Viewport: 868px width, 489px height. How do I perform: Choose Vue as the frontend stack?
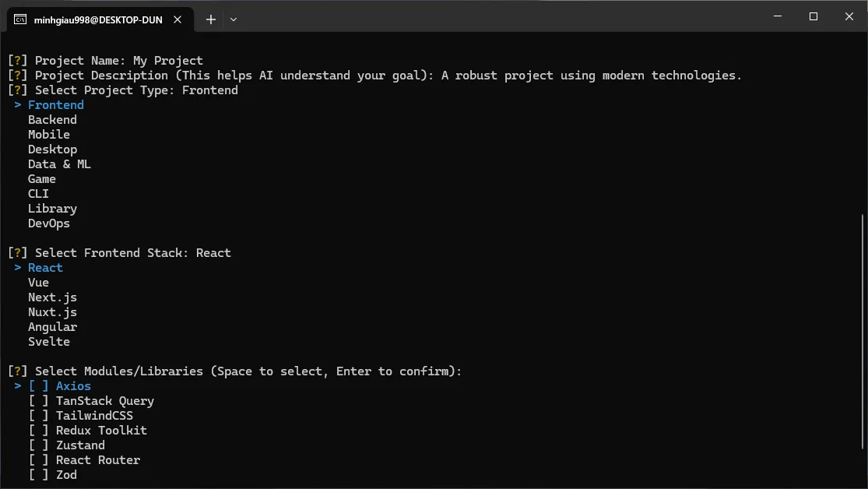pos(37,282)
